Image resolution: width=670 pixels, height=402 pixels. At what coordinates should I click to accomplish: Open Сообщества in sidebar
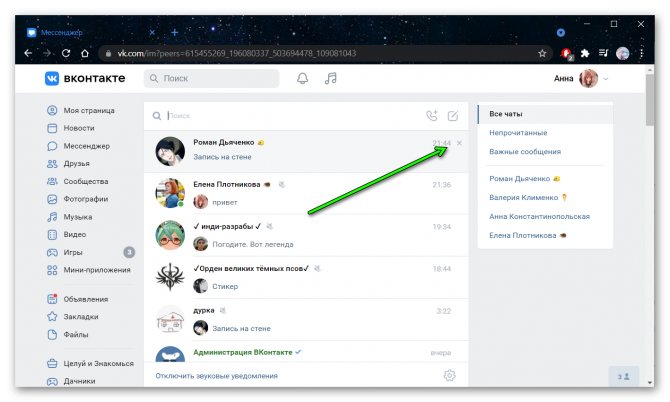(x=77, y=182)
